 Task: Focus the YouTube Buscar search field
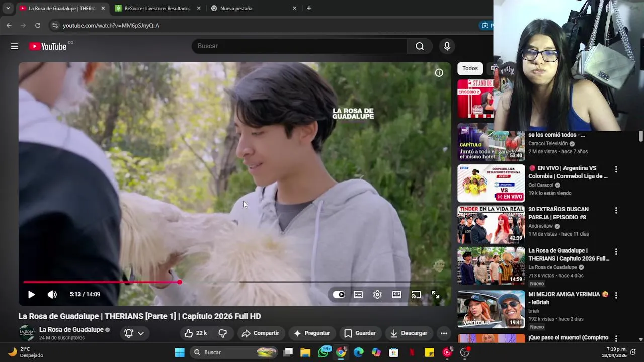[299, 46]
